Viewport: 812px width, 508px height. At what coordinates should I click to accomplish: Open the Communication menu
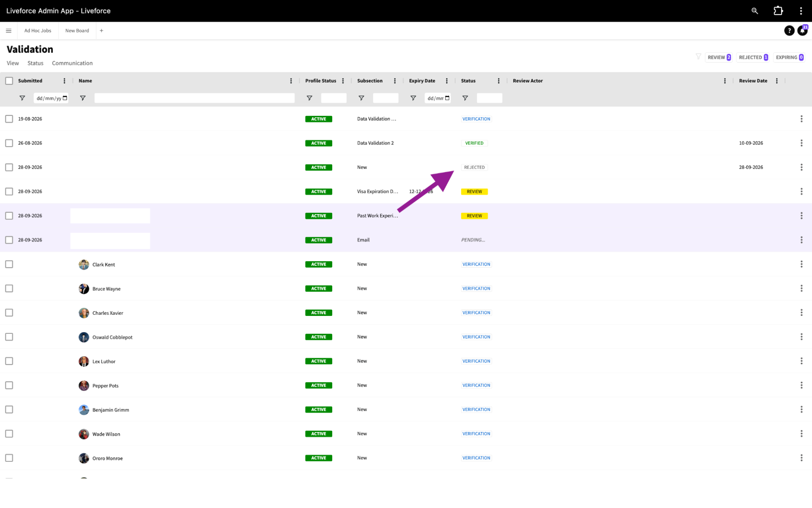tap(72, 63)
